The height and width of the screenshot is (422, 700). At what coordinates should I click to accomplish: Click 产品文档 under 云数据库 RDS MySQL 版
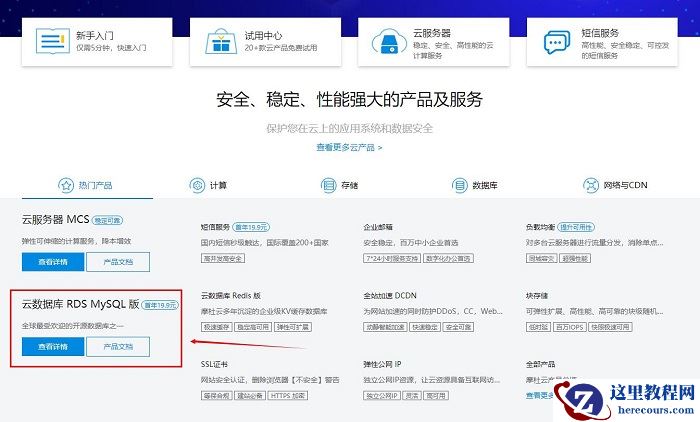tap(118, 347)
